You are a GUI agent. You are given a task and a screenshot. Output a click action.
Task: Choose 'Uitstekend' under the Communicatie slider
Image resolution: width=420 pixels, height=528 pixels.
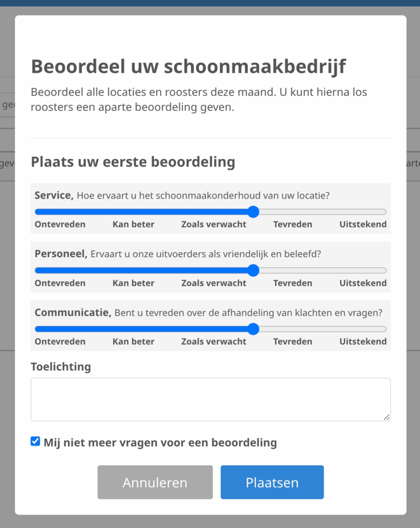coord(363,341)
